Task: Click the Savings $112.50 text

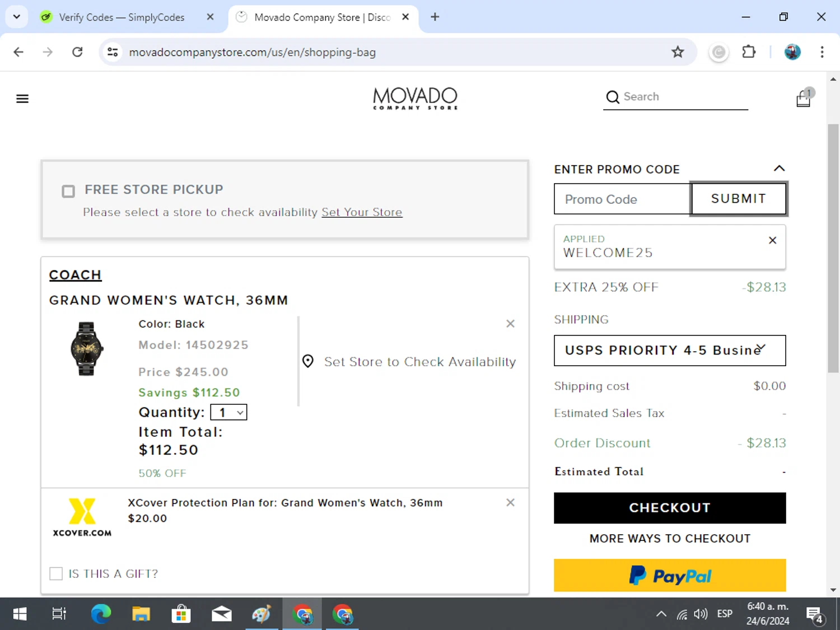Action: (189, 393)
